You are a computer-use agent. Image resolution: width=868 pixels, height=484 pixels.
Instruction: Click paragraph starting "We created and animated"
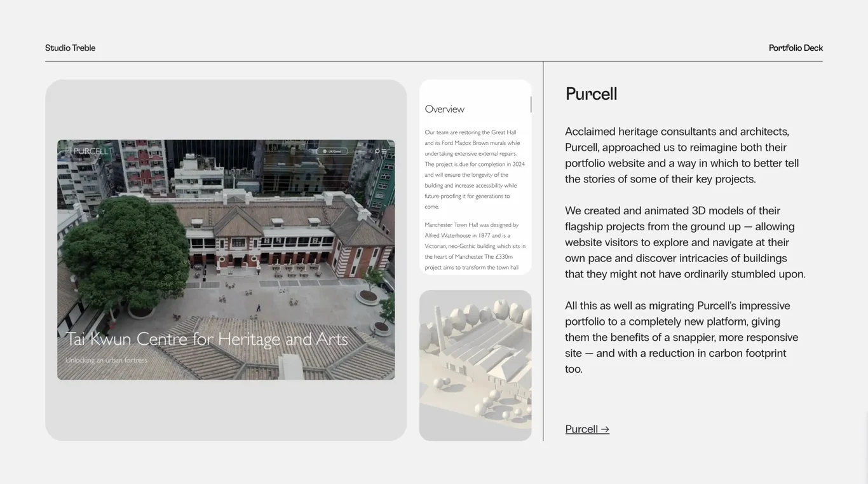(686, 242)
